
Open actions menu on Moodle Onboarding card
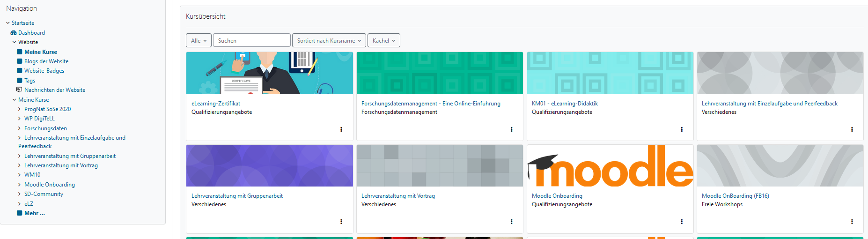681,222
